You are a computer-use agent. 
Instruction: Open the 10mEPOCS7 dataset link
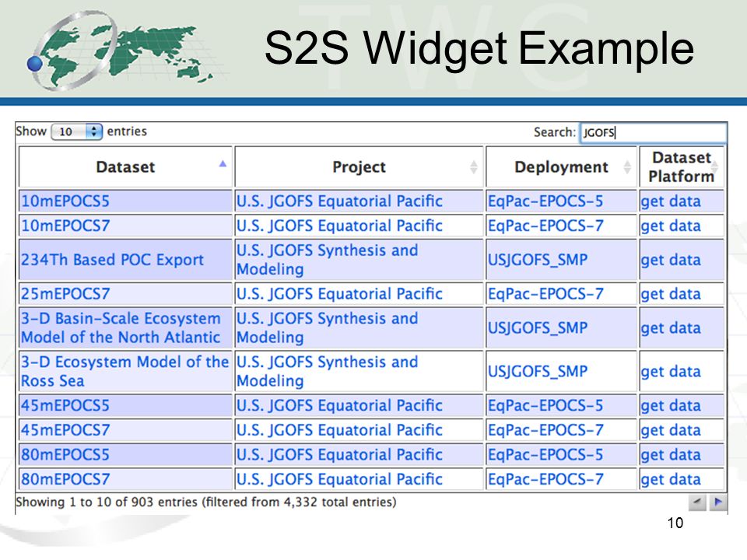(x=65, y=226)
